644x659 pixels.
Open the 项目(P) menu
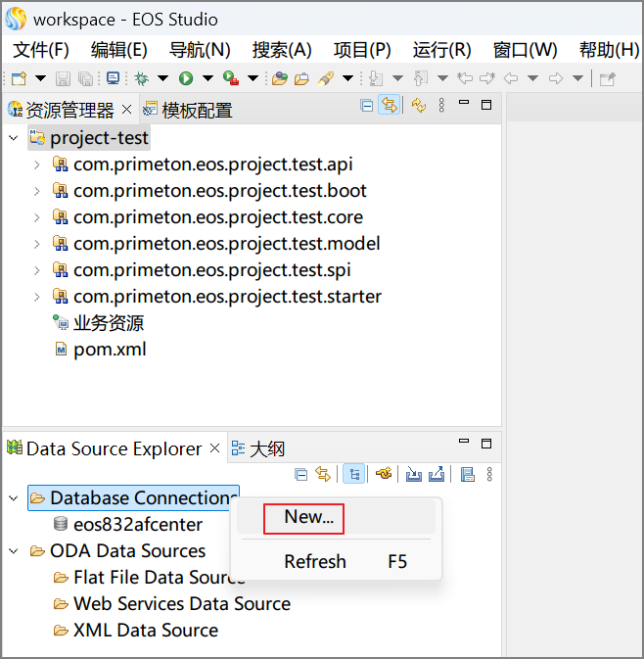[x=361, y=50]
